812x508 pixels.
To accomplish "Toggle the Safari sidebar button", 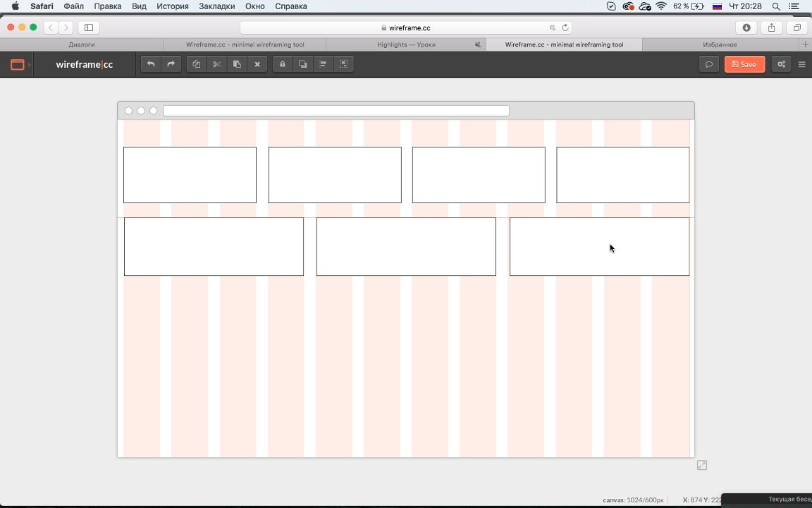I will pyautogui.click(x=89, y=28).
